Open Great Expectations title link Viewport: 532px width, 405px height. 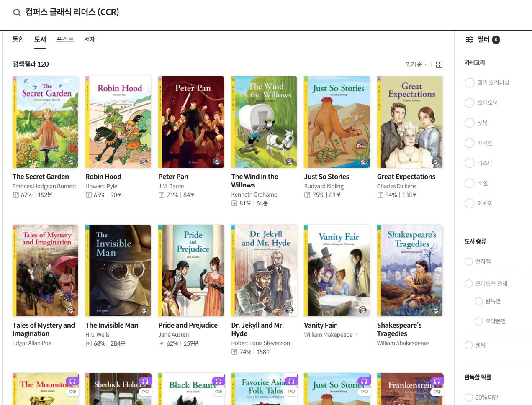coord(406,177)
